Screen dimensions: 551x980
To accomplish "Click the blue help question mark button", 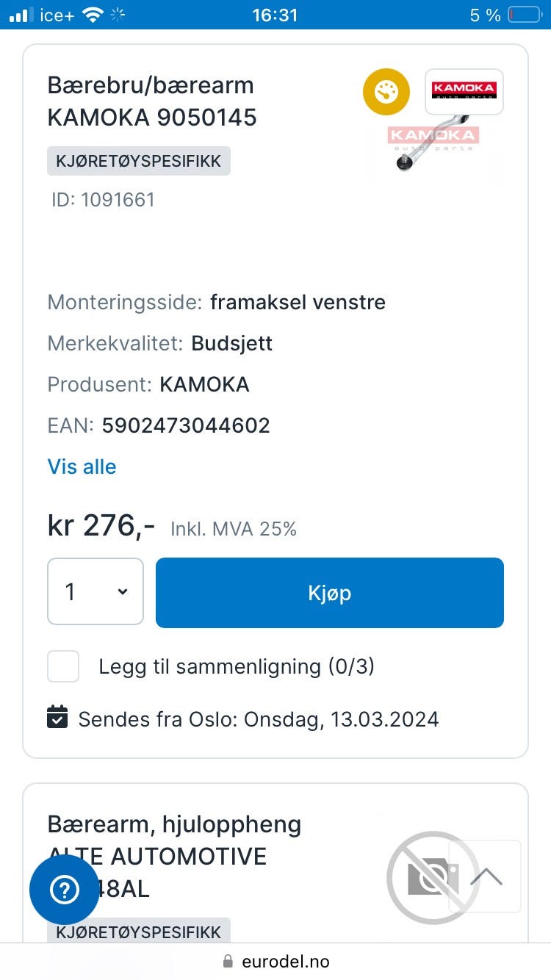I will (64, 890).
